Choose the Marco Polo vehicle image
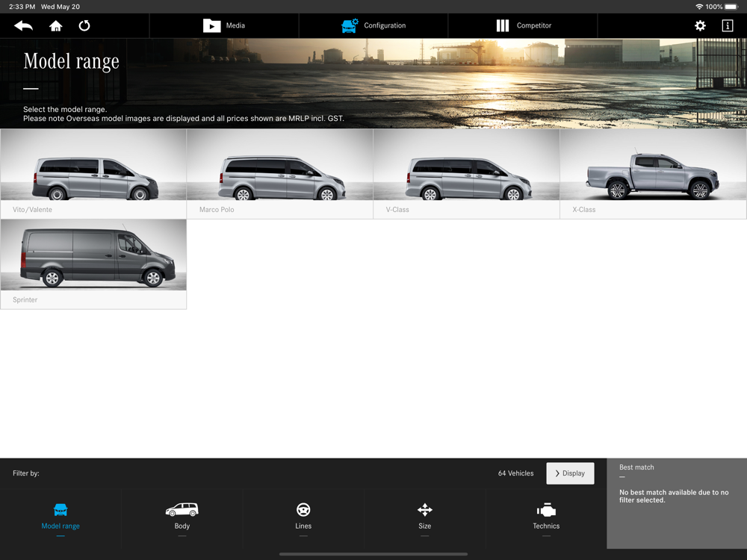 [280, 165]
